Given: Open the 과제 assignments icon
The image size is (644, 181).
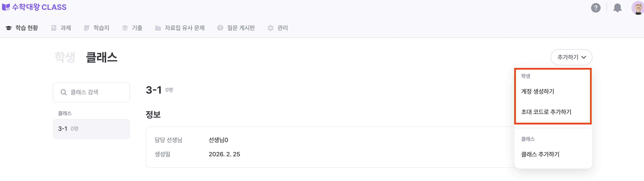Looking at the screenshot, I should pyautogui.click(x=53, y=28).
